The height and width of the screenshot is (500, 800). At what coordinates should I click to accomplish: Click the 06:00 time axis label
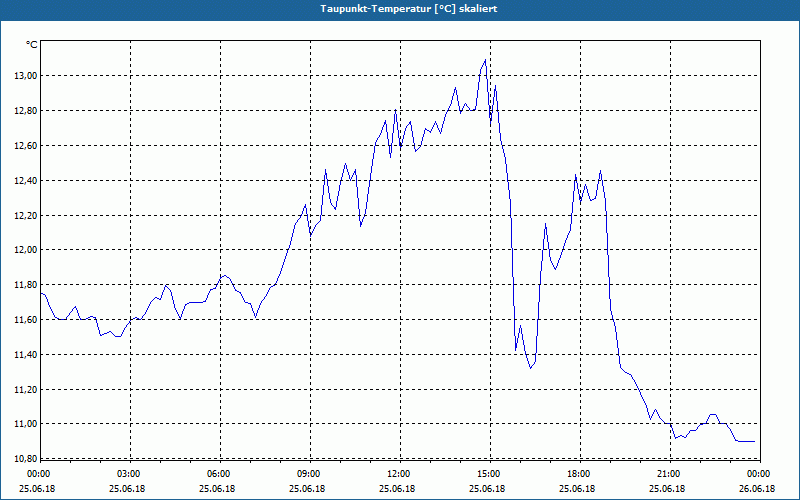coord(220,474)
